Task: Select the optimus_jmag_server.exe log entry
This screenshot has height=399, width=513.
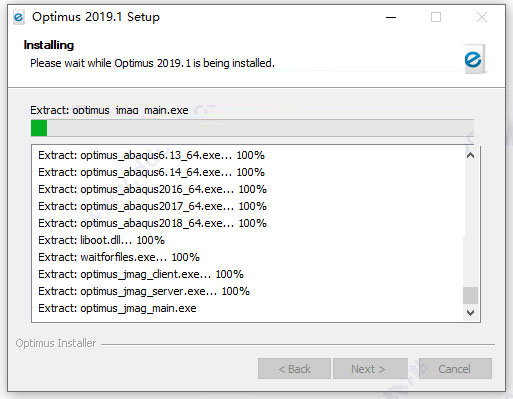Action: 144,291
